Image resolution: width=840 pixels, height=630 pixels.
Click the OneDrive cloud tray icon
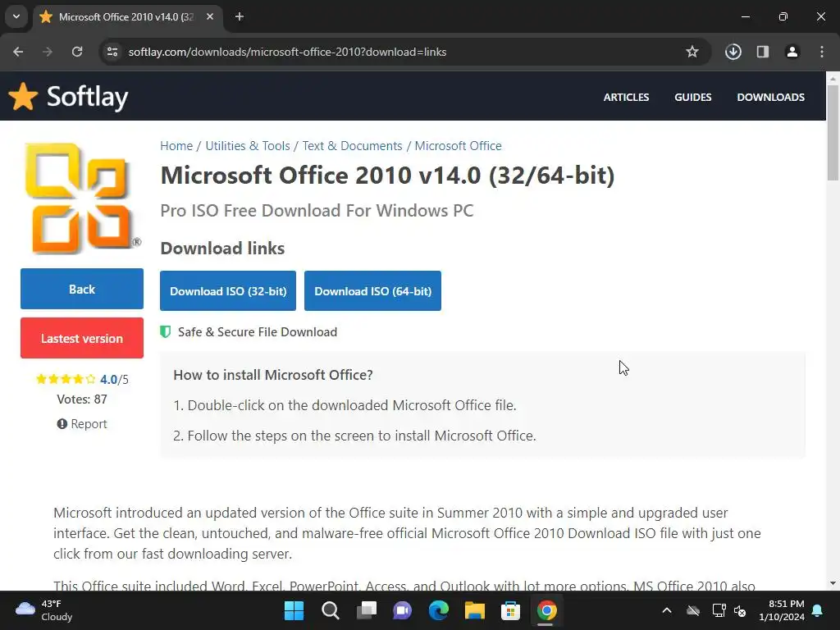[x=693, y=610]
